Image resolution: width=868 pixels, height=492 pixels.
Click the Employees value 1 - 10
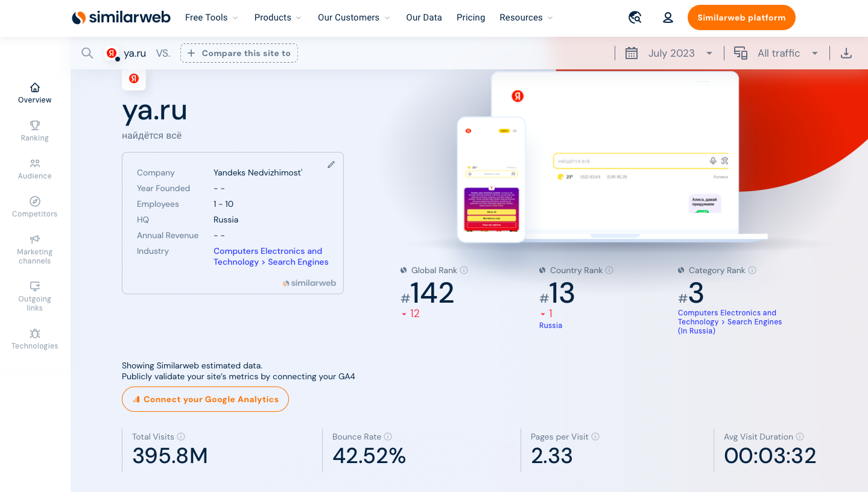pyautogui.click(x=224, y=204)
